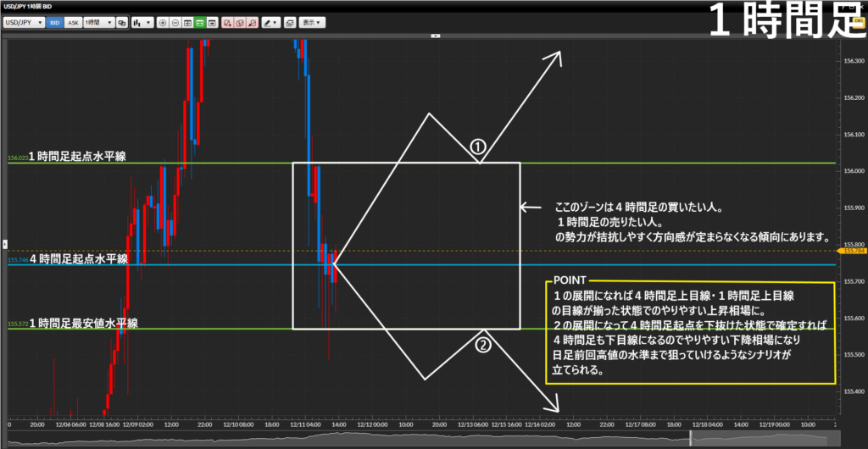Open the chart type bar dropdown

point(142,23)
